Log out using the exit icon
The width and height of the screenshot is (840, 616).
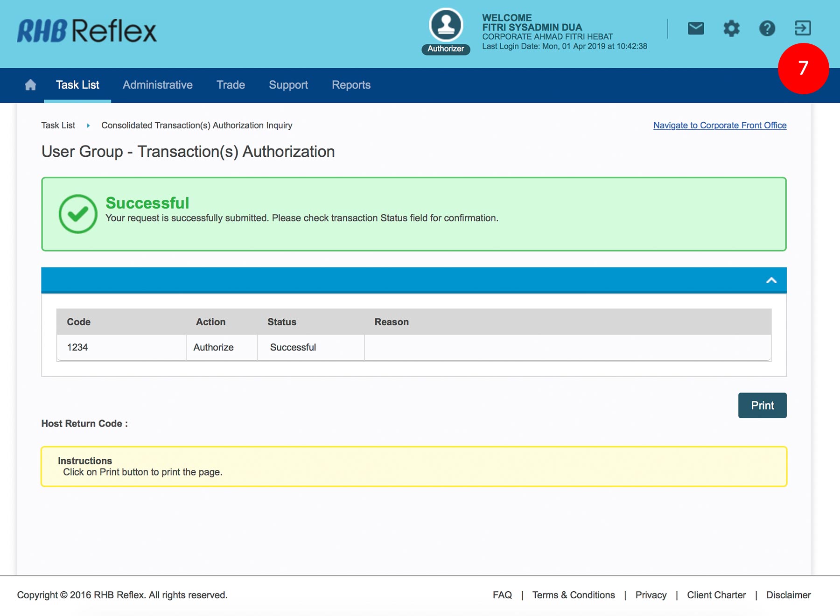[803, 28]
